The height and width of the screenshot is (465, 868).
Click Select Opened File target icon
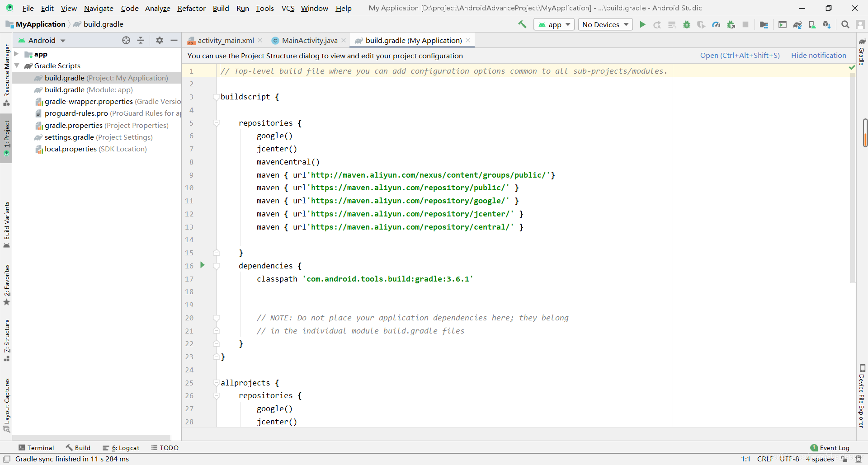(126, 40)
